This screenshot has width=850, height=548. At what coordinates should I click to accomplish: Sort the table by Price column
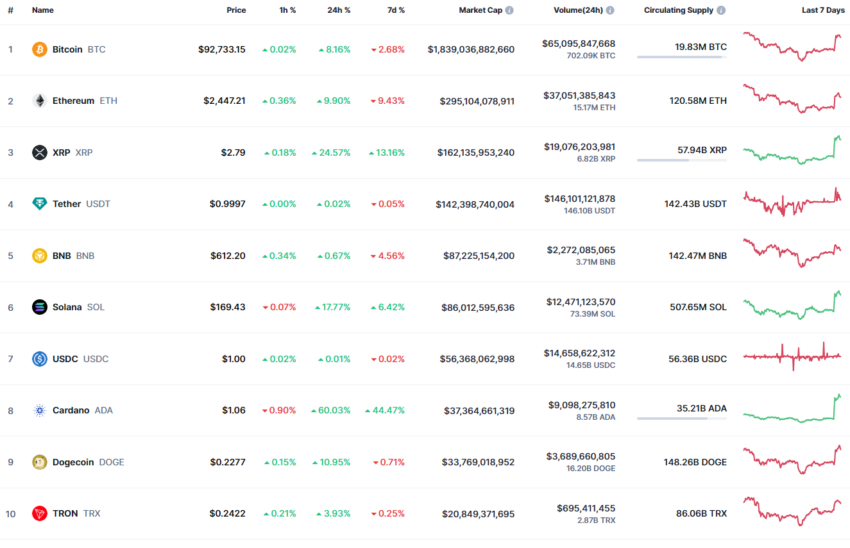235,10
